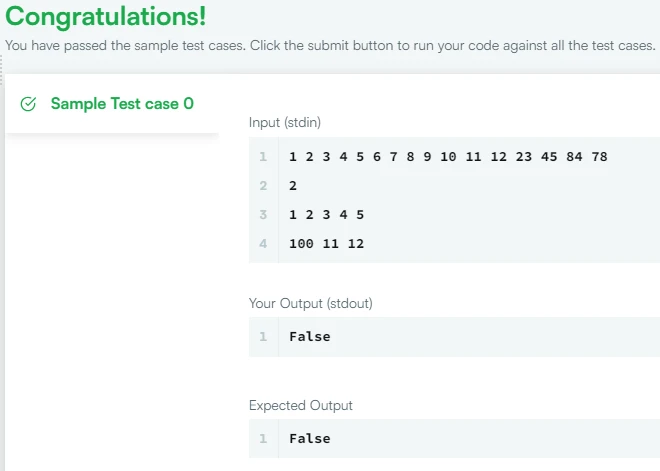Viewport: 660px width, 471px height.
Task: Click line number 2 in the Input box
Action: click(263, 186)
